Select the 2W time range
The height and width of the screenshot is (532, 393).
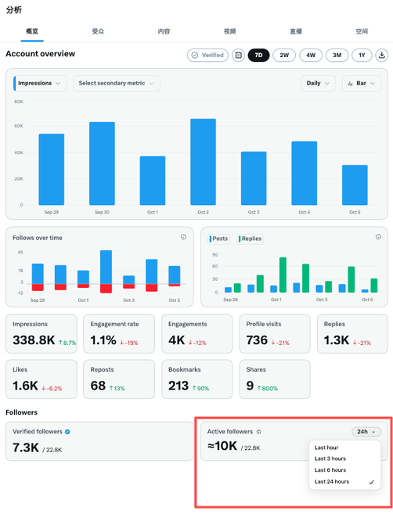284,55
